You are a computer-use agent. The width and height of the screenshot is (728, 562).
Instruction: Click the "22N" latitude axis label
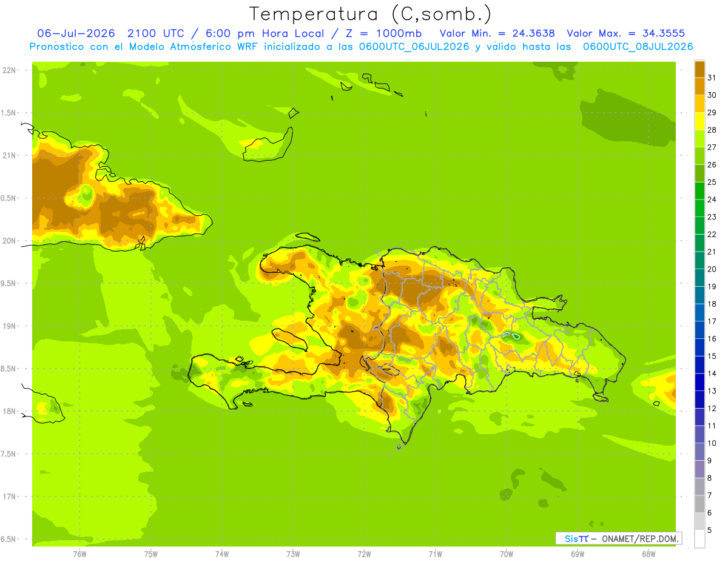point(9,70)
